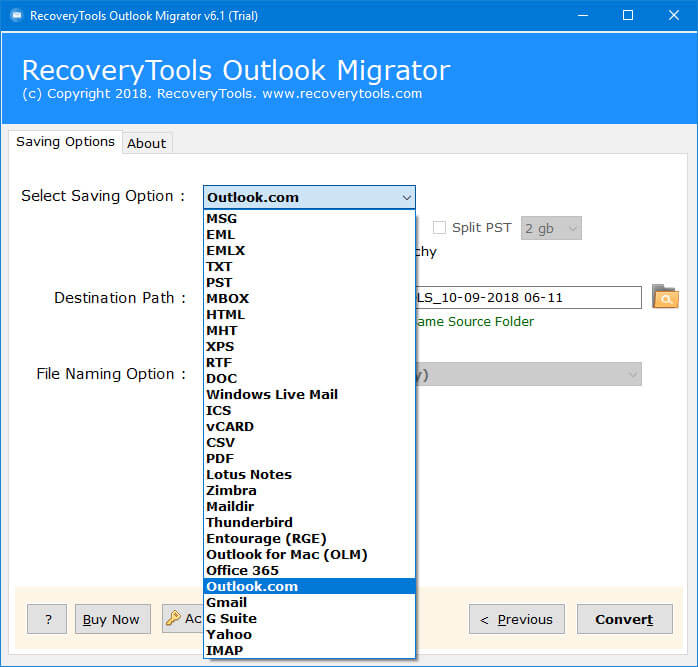Pick vCARD as the saving option
The image size is (698, 667).
(x=309, y=427)
